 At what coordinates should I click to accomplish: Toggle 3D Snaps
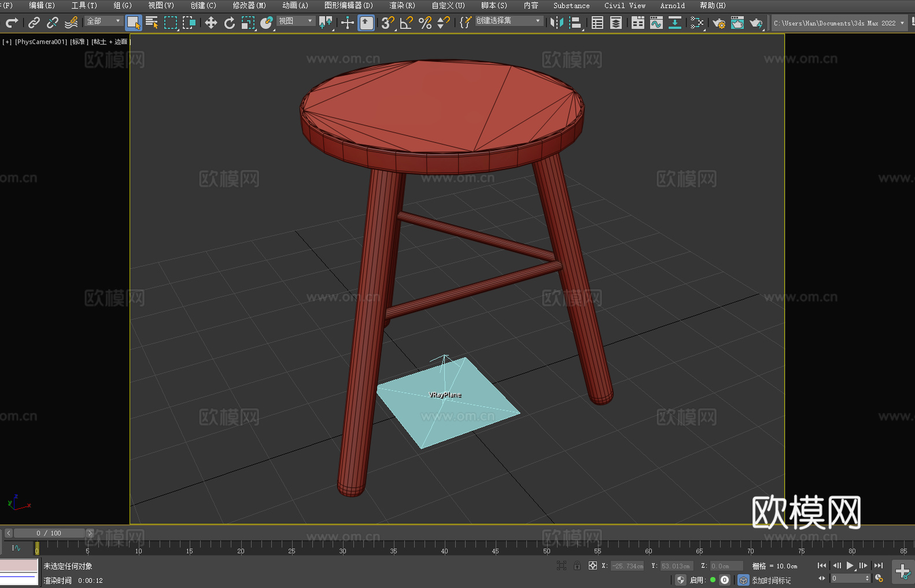click(x=388, y=23)
